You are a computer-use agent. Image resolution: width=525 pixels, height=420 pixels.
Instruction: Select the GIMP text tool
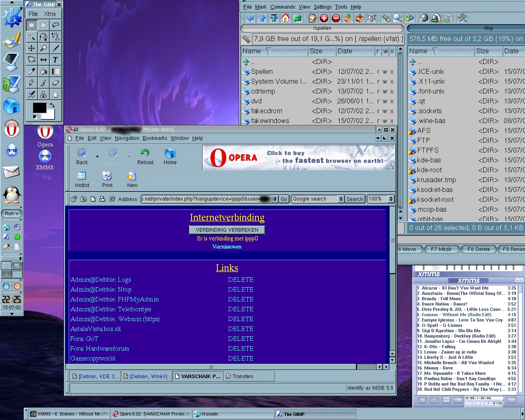point(55,59)
